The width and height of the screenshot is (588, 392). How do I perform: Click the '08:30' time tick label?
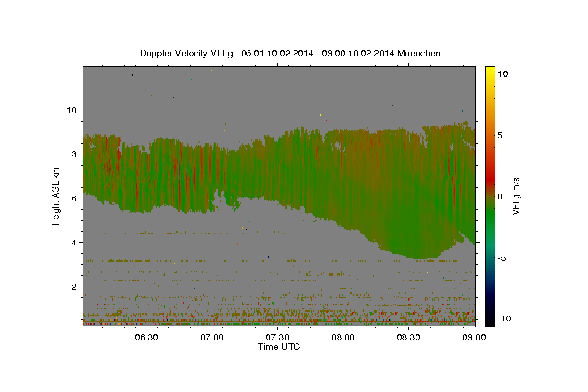[409, 337]
